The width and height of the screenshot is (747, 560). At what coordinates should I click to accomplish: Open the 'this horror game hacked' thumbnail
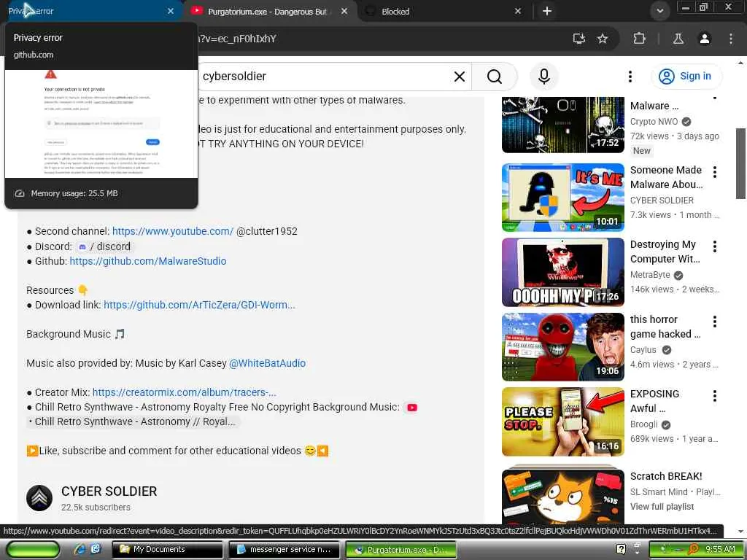[x=562, y=346]
